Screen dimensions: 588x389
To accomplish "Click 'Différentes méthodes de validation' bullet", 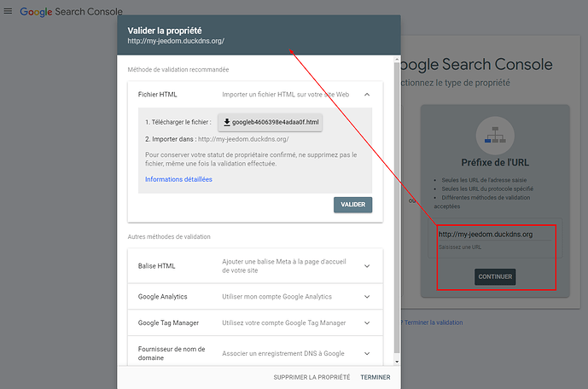I will [x=486, y=198].
